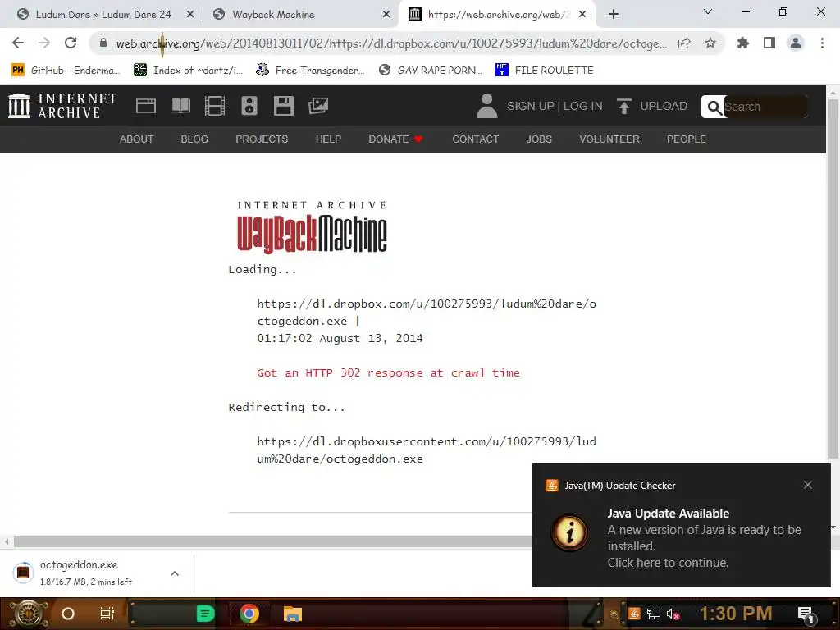
Task: Click the forward navigation arrow
Action: (x=44, y=43)
